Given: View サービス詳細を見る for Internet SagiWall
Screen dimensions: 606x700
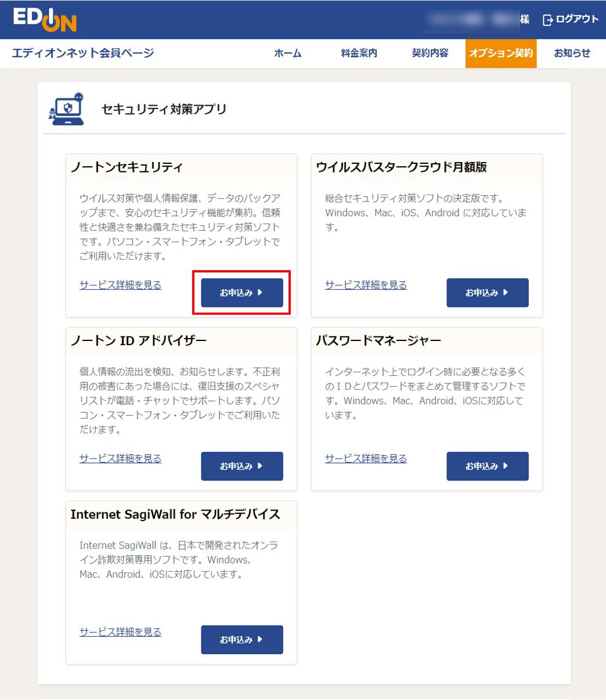Looking at the screenshot, I should click(x=120, y=632).
